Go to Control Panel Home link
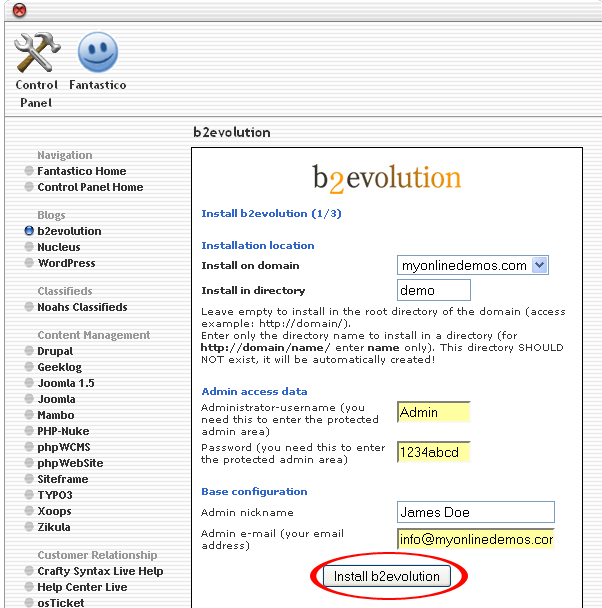The image size is (602, 608). (90, 187)
